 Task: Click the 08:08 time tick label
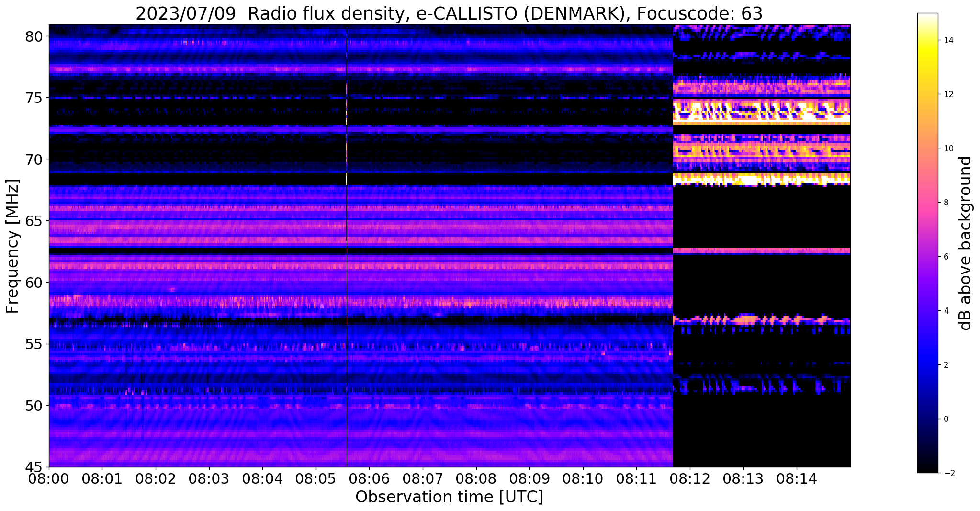tap(476, 479)
